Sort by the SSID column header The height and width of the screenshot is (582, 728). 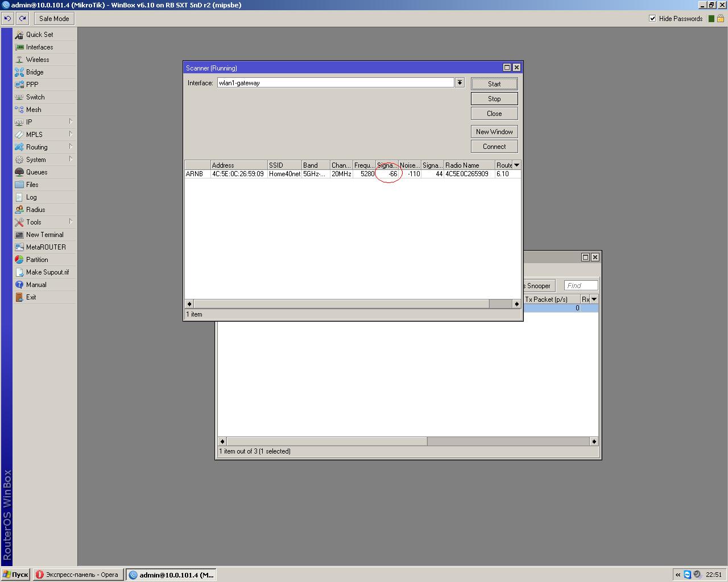click(284, 165)
